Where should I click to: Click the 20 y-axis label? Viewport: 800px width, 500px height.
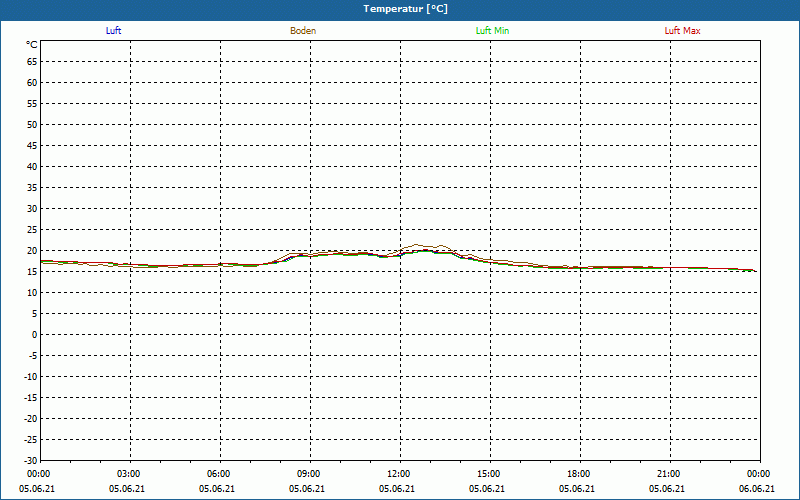32,251
